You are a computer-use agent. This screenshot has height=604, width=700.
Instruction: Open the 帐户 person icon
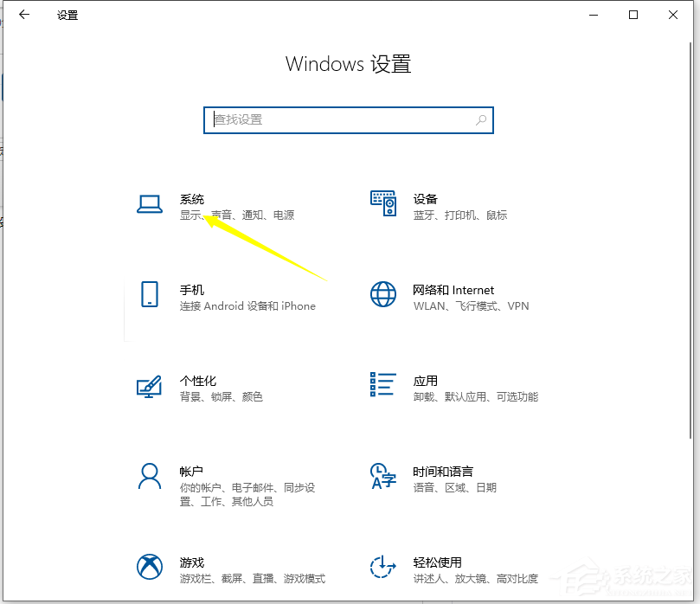pos(150,476)
